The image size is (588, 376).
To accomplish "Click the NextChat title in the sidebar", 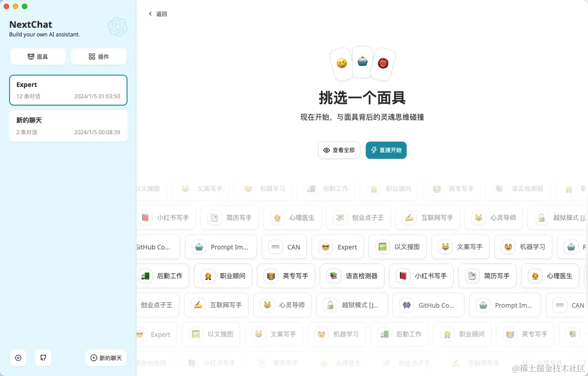I will (31, 25).
